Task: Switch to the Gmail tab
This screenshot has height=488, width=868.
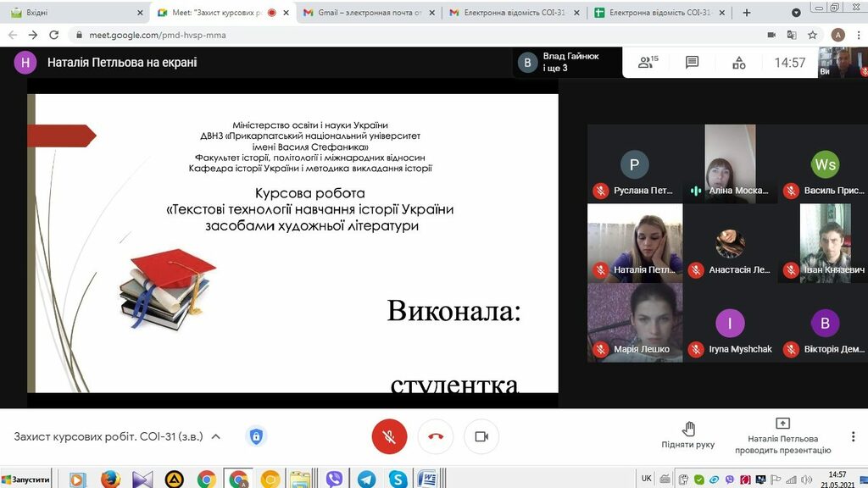Action: point(365,13)
